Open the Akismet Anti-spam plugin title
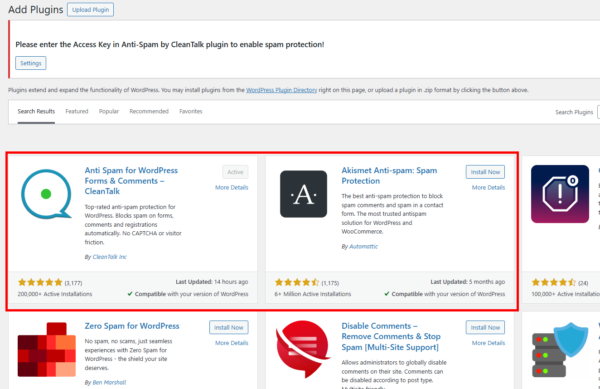The width and height of the screenshot is (600, 389). point(389,176)
